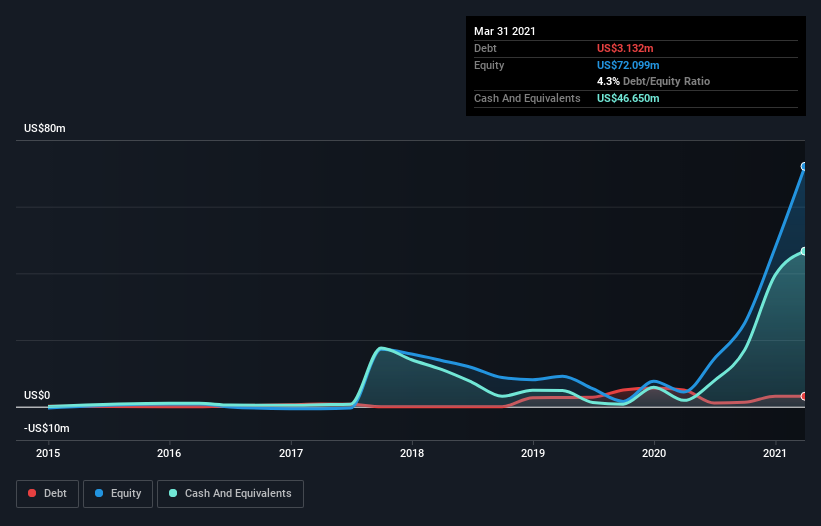Click the 2017 x-axis label
Screen dimensions: 821x526
tap(291, 453)
